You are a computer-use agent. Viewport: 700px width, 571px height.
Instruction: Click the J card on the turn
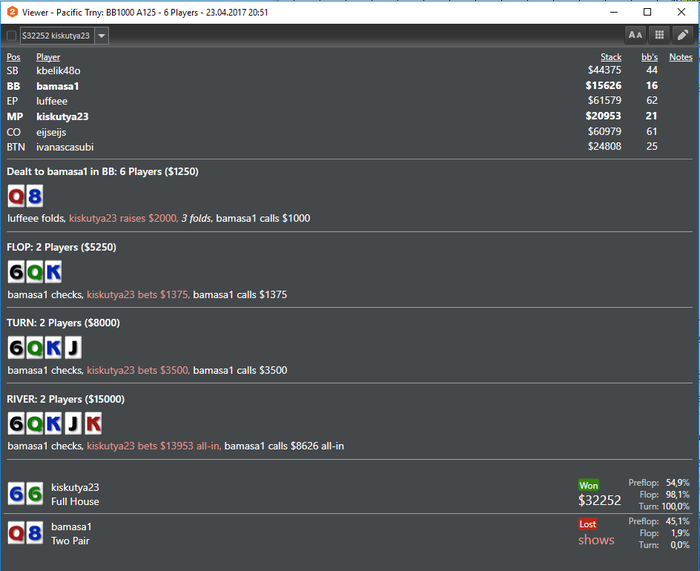[73, 348]
